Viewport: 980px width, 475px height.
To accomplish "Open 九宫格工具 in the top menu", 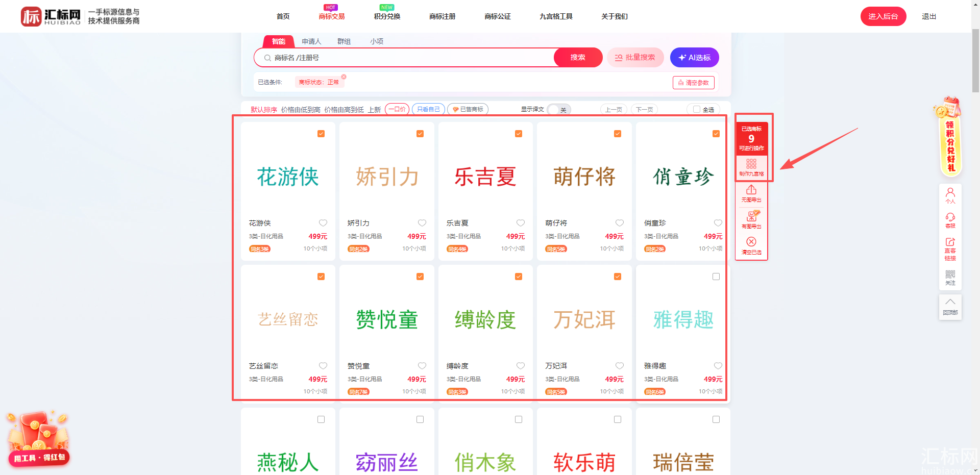I will tap(556, 16).
